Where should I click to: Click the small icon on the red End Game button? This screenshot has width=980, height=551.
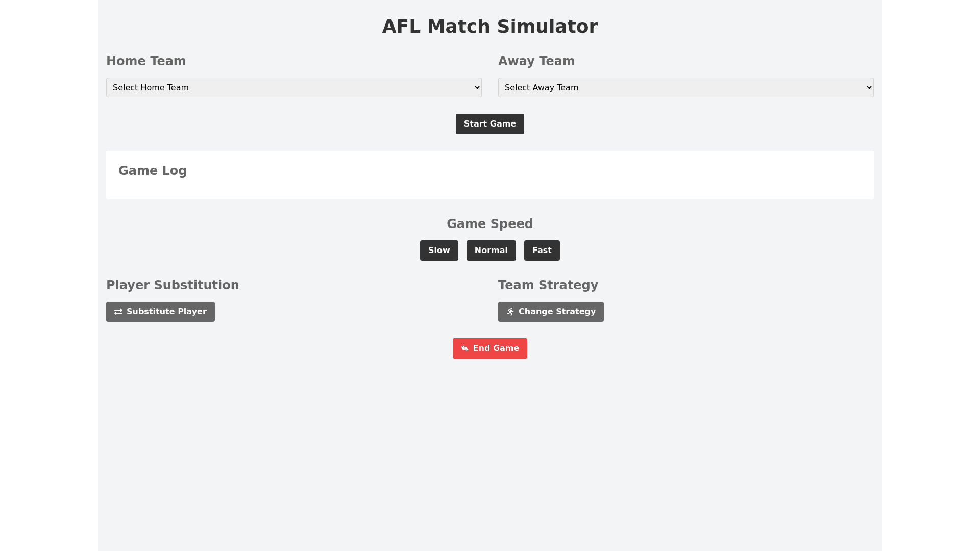point(464,348)
